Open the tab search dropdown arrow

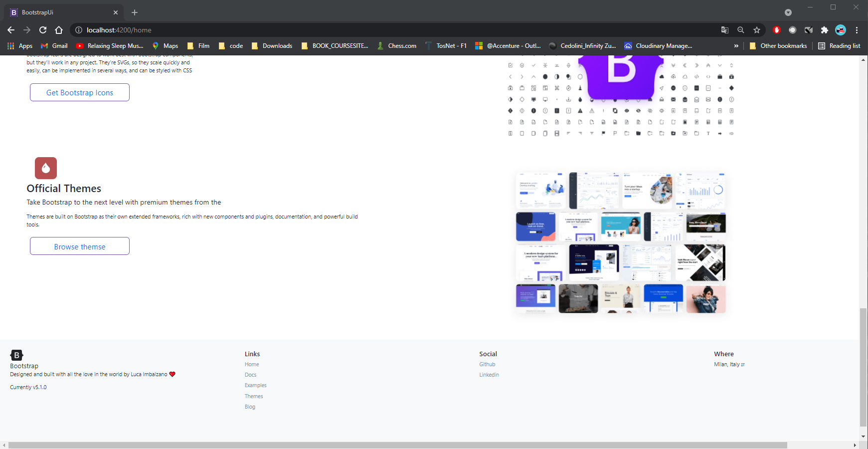[788, 12]
